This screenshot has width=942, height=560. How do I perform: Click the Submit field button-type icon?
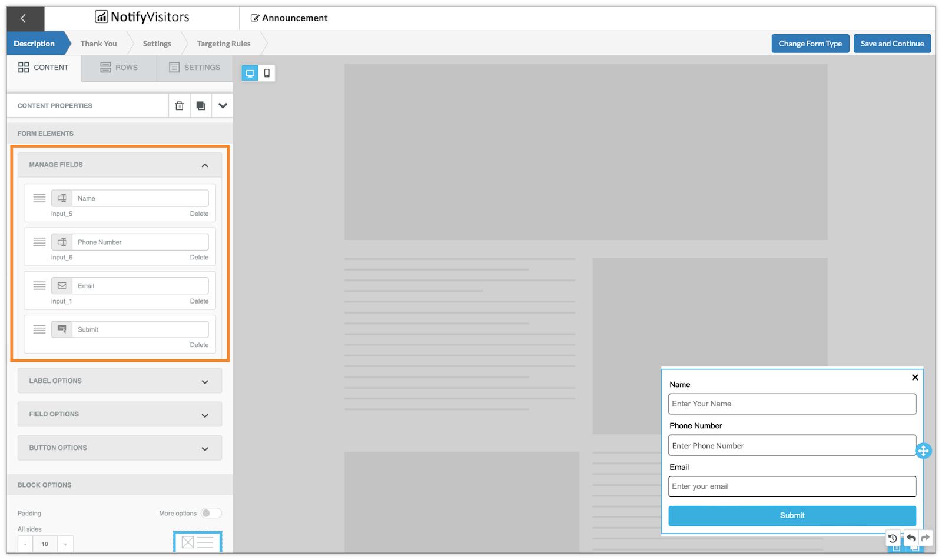(62, 329)
